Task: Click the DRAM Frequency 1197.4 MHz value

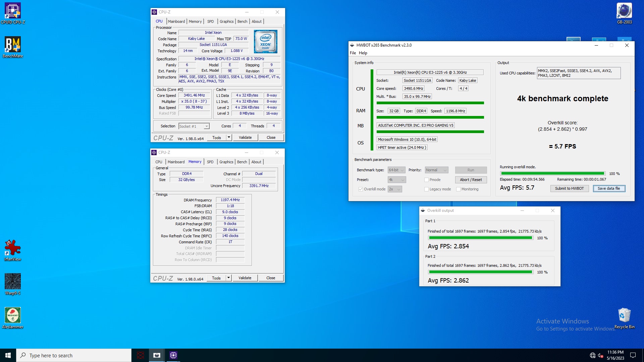Action: [x=230, y=200]
